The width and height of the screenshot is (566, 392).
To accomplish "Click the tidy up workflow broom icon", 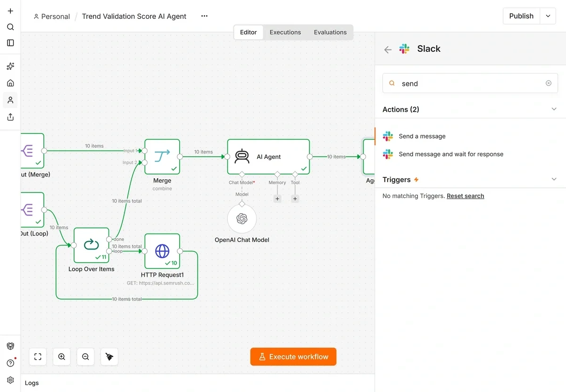I will (x=109, y=357).
